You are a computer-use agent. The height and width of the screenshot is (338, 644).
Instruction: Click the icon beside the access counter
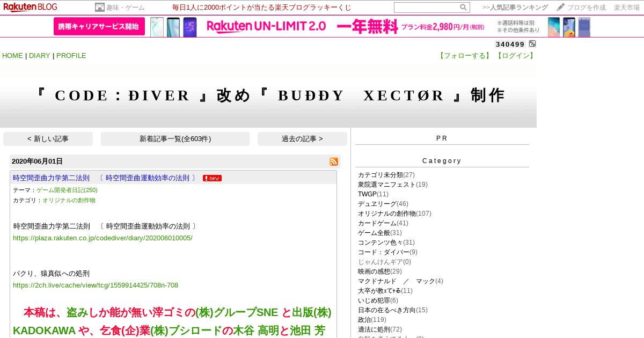[x=532, y=44]
